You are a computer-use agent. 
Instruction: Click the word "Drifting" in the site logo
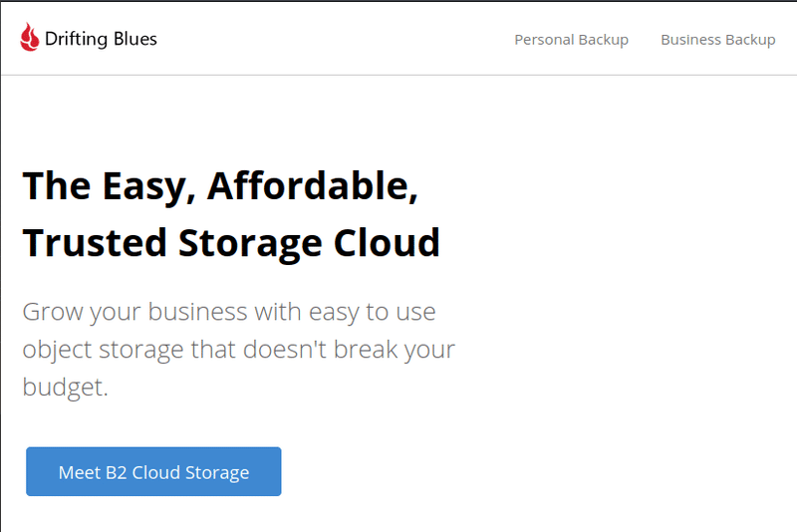pyautogui.click(x=77, y=39)
